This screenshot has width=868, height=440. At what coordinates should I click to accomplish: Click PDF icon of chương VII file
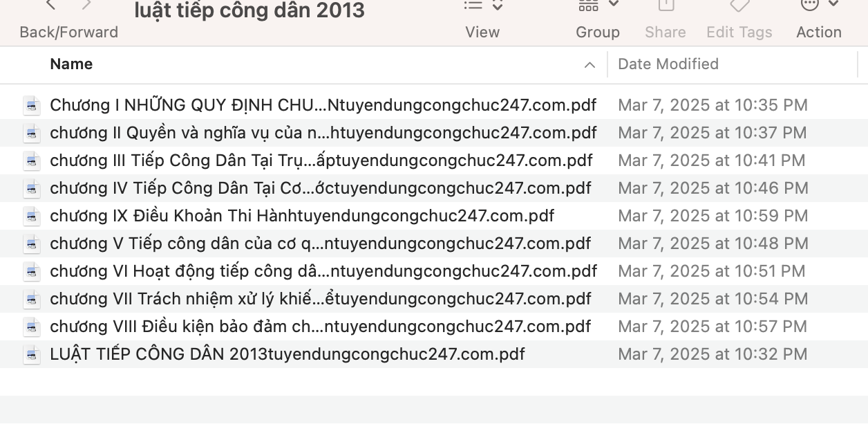point(32,299)
